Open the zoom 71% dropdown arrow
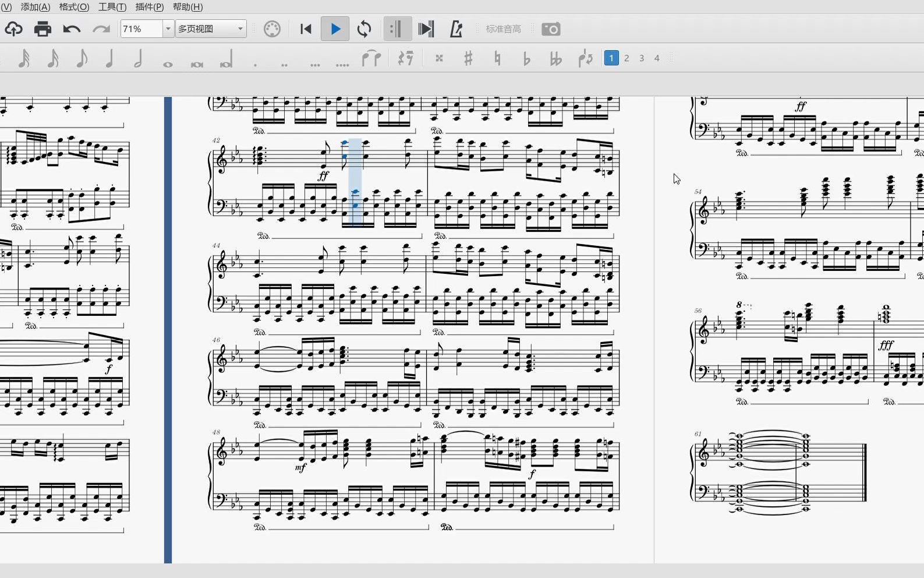Viewport: 924px width, 578px height. pos(168,29)
